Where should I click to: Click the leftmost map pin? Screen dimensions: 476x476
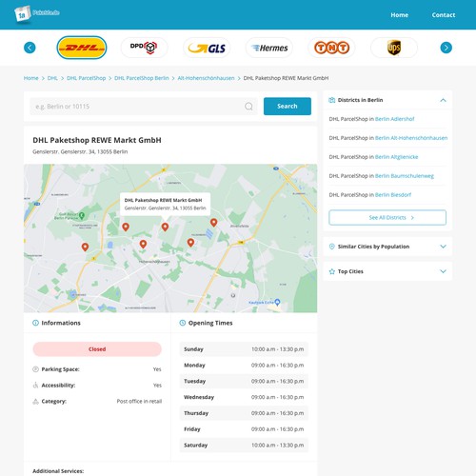click(x=85, y=247)
